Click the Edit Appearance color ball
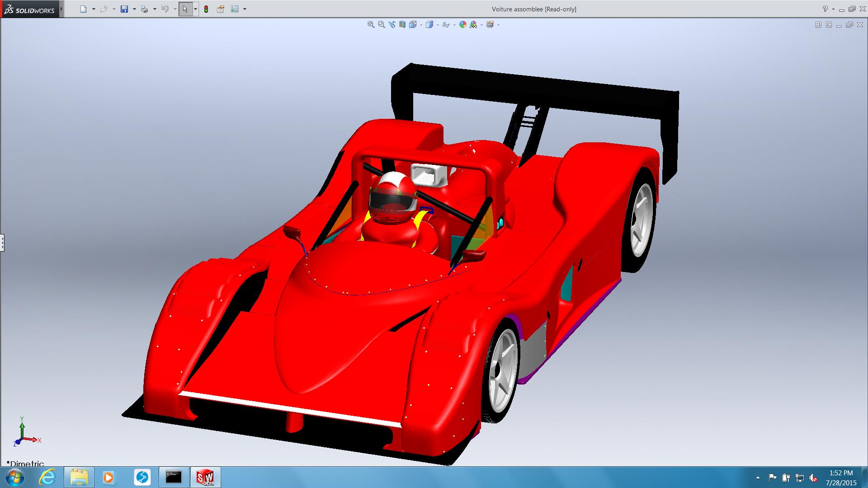 (x=462, y=25)
